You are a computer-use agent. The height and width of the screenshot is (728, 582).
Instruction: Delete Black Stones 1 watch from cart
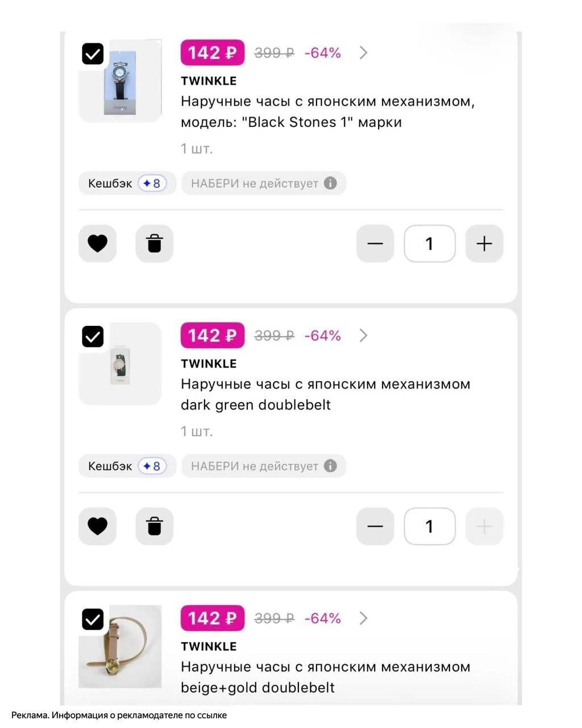(154, 243)
